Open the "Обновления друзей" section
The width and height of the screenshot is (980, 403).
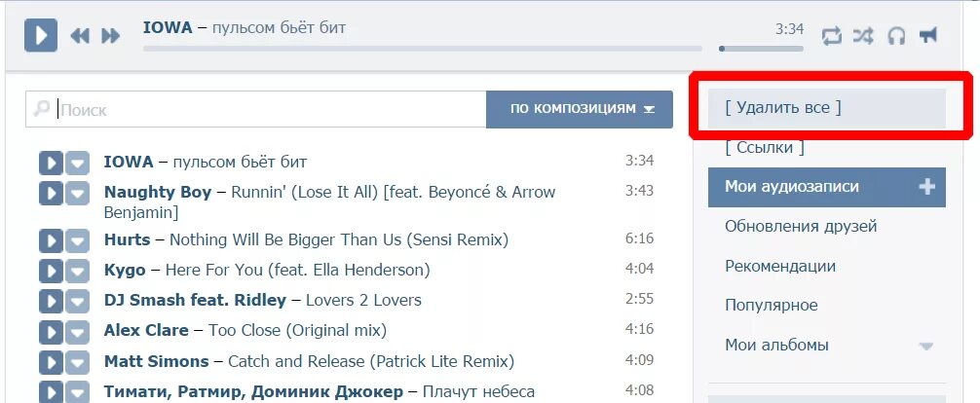(801, 226)
